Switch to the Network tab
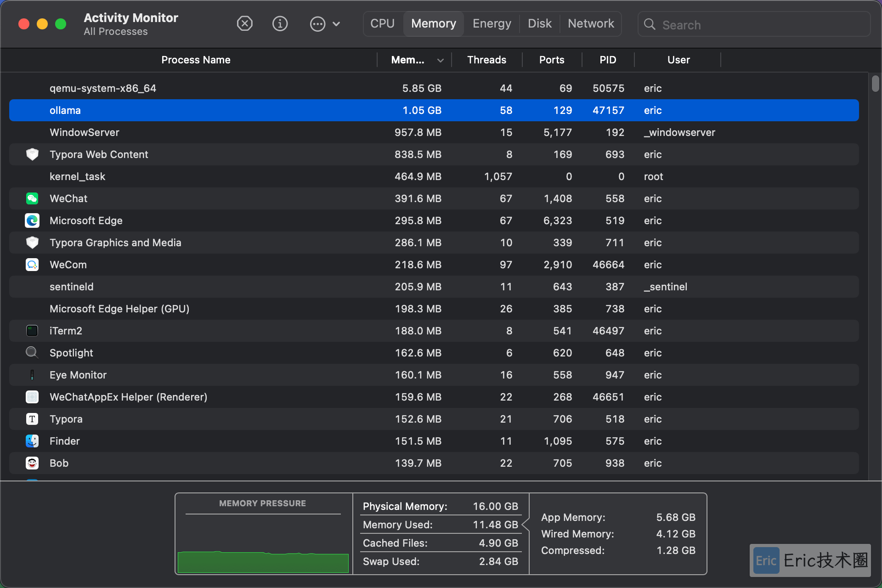This screenshot has width=882, height=588. pos(591,23)
